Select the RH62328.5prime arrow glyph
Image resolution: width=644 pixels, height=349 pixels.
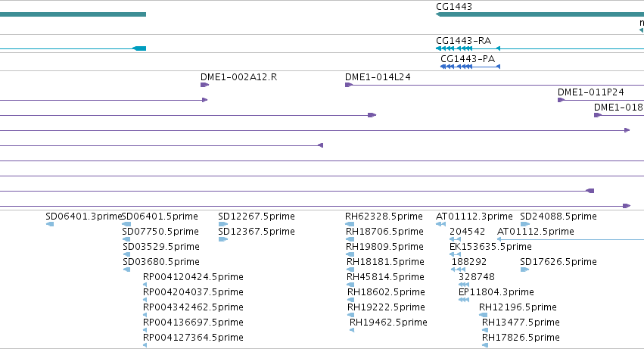(x=350, y=224)
